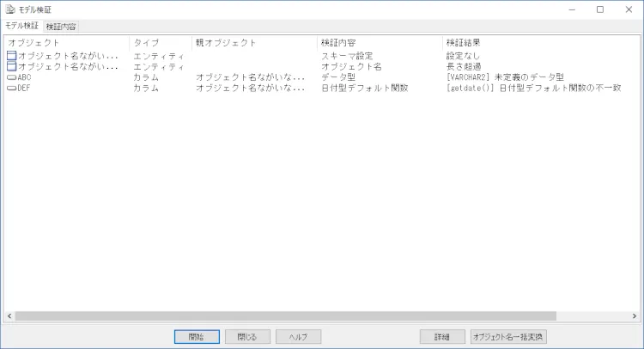Click the モデル検証 title bar window icon
This screenshot has width=644, height=349.
[x=9, y=9]
